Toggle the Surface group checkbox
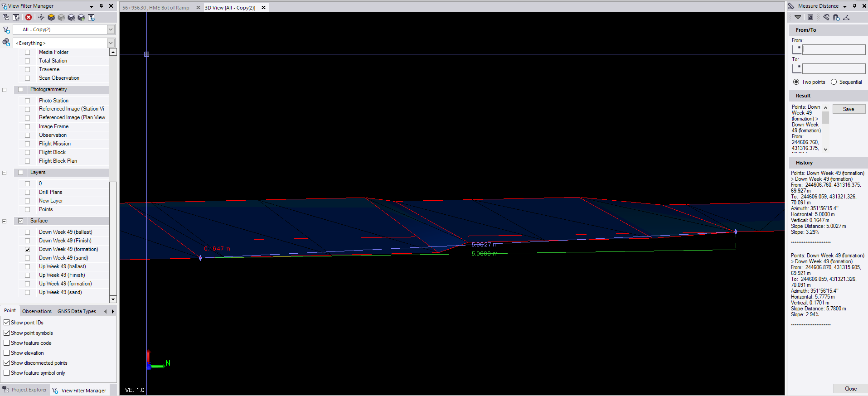Viewport: 868px width, 396px height. click(20, 221)
